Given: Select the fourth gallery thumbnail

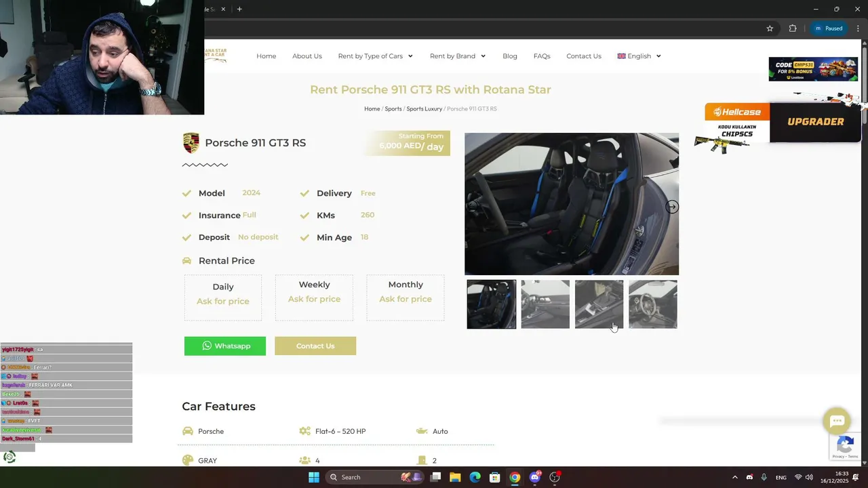Looking at the screenshot, I should 653,304.
